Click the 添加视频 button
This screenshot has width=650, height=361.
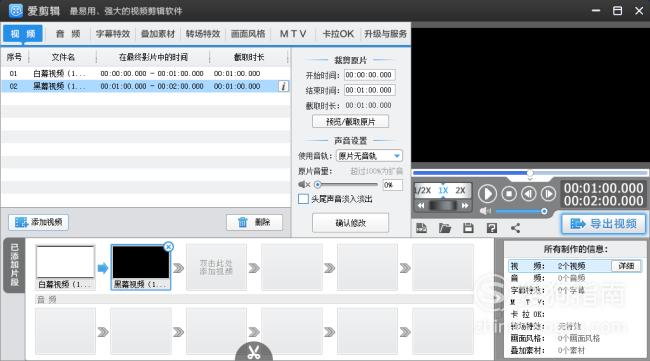tap(39, 222)
